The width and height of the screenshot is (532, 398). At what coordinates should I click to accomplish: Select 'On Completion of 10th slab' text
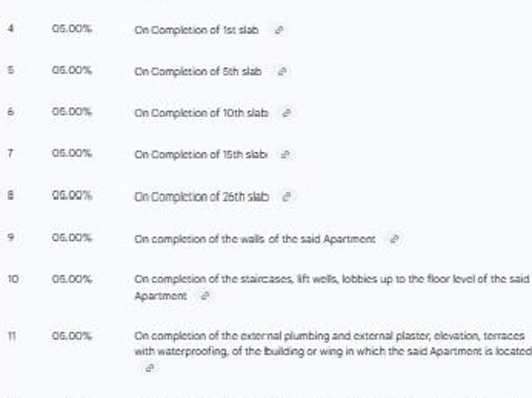tap(201, 113)
